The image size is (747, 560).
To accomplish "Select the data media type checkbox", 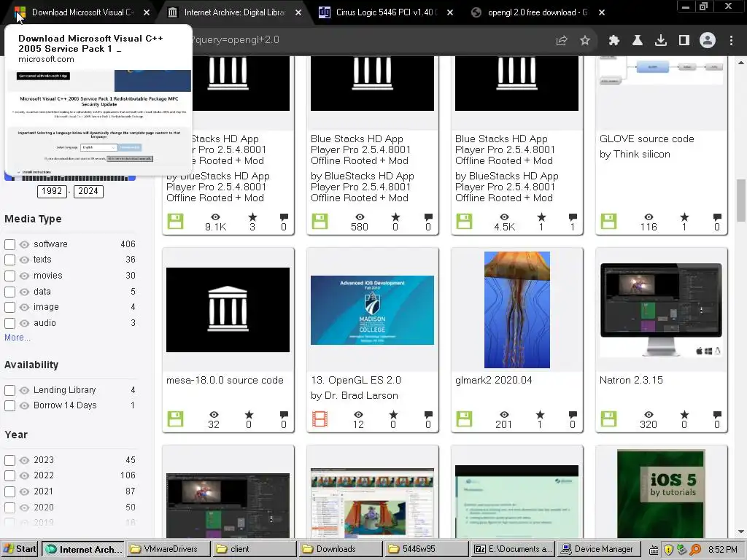I will point(10,292).
